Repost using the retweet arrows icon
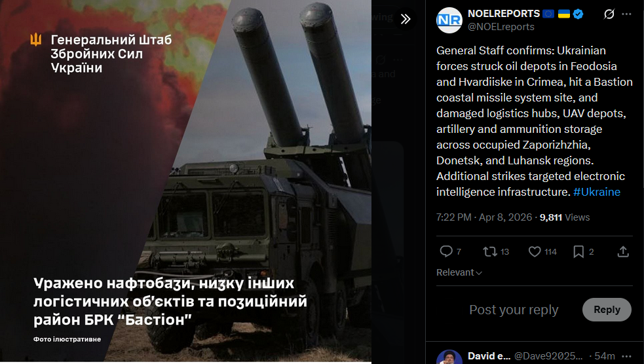Screen dimensions: 644x364 pos(489,251)
